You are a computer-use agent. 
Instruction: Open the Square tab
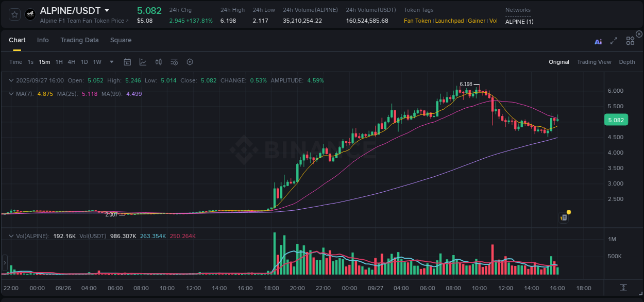pyautogui.click(x=121, y=40)
